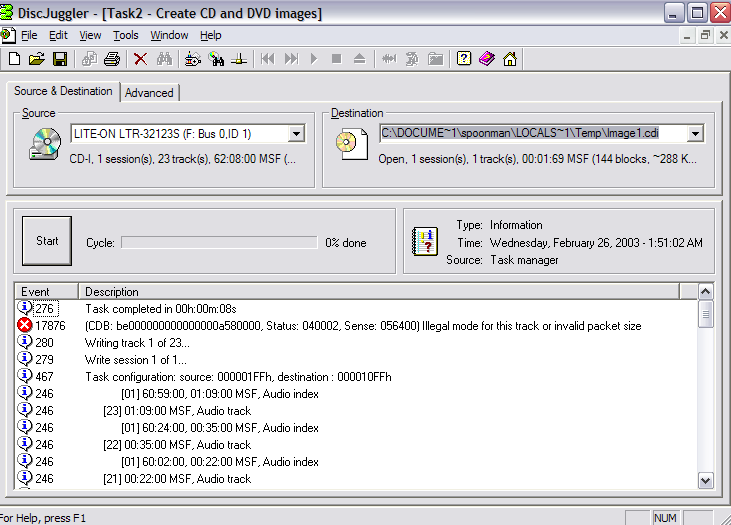Switch to the Advanced tab
Screen dimensions: 731x525
[x=149, y=93]
